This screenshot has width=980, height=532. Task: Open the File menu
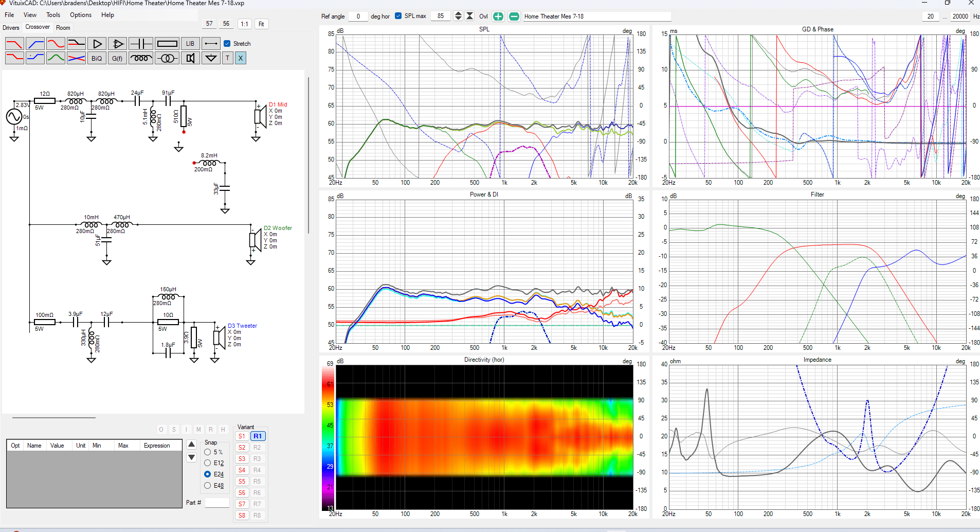click(x=9, y=15)
